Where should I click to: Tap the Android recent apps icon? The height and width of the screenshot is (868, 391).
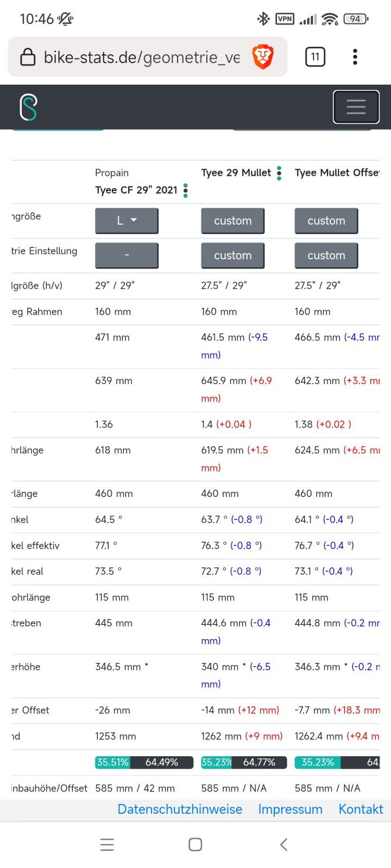coord(107,844)
